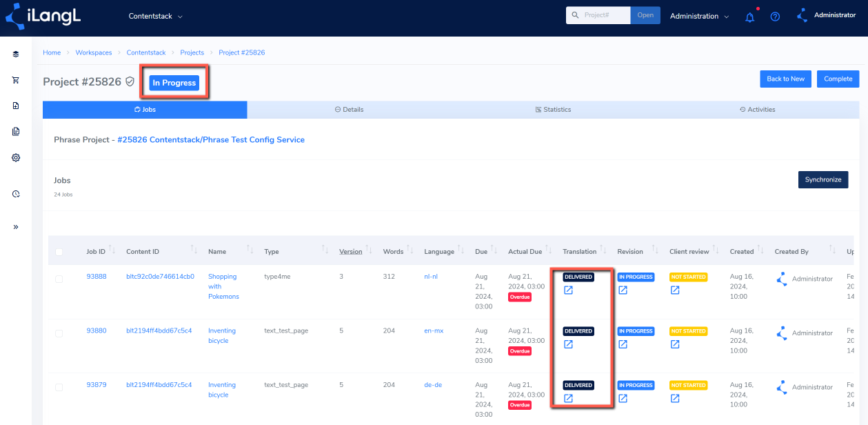Switch to the Activities tab
Viewport: 868px width, 425px height.
[757, 110]
